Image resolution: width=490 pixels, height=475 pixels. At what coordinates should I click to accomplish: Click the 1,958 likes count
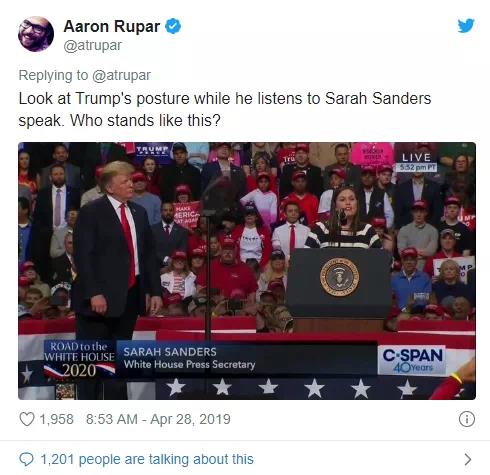(x=56, y=419)
